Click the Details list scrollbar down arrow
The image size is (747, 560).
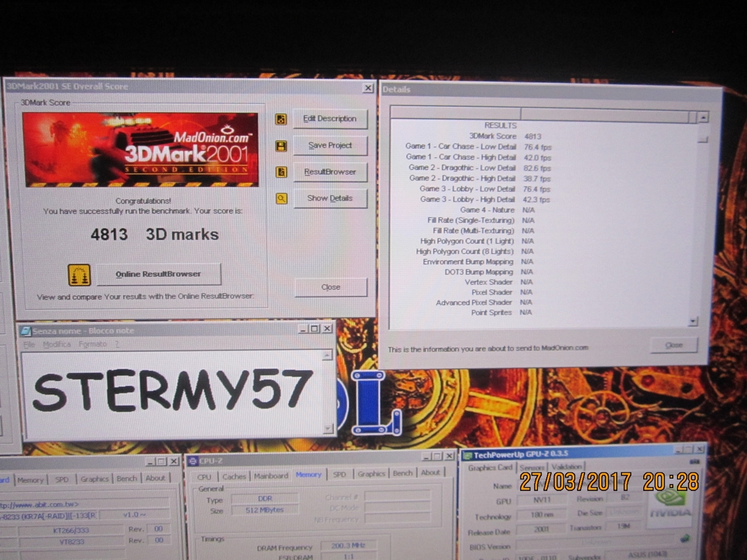coord(693,322)
